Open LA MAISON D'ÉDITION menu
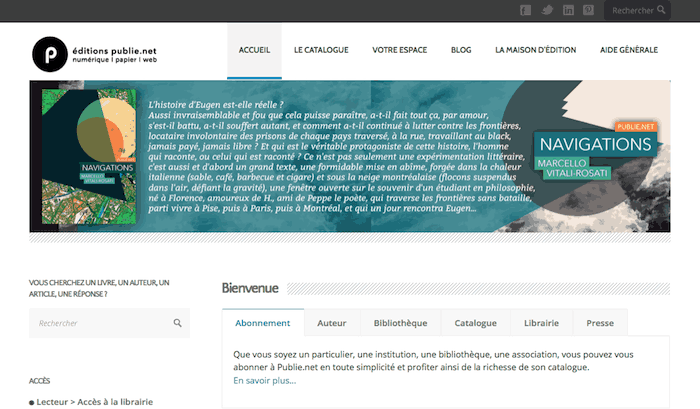Image resolution: width=700 pixels, height=409 pixels. tap(535, 50)
